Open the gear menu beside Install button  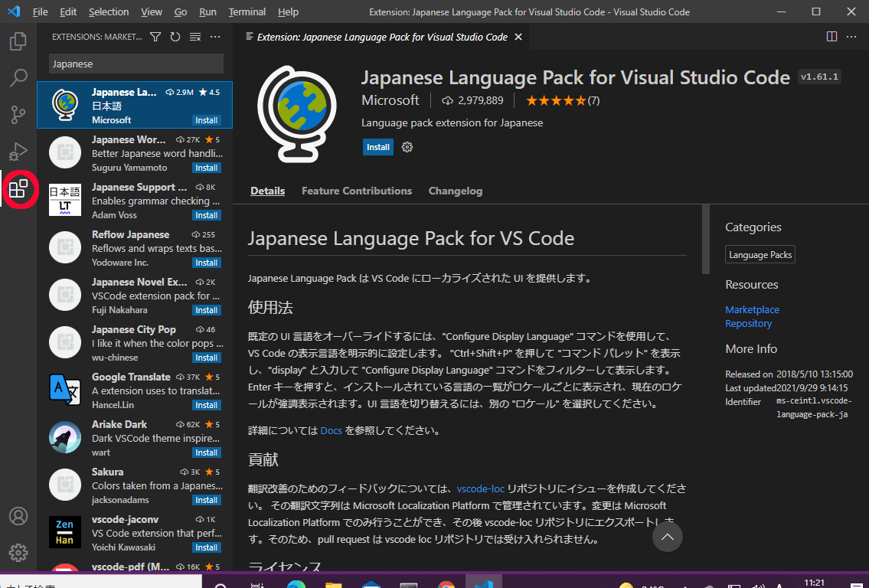click(407, 147)
